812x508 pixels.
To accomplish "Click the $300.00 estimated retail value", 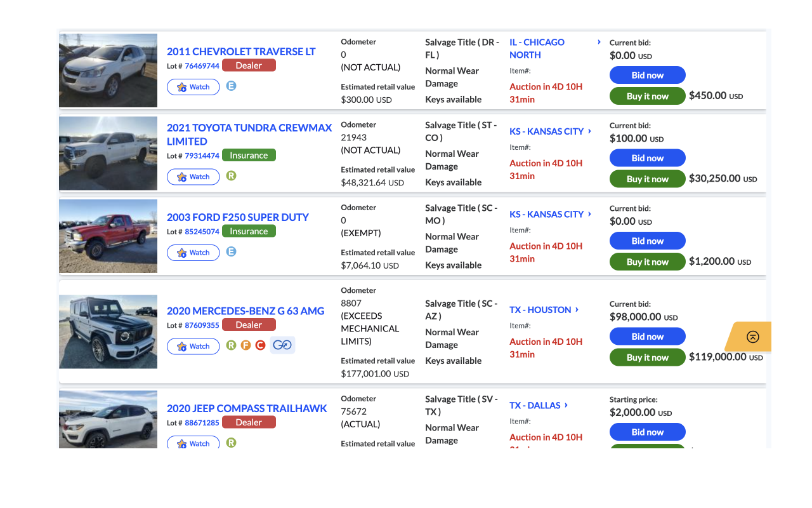I will pyautogui.click(x=366, y=100).
